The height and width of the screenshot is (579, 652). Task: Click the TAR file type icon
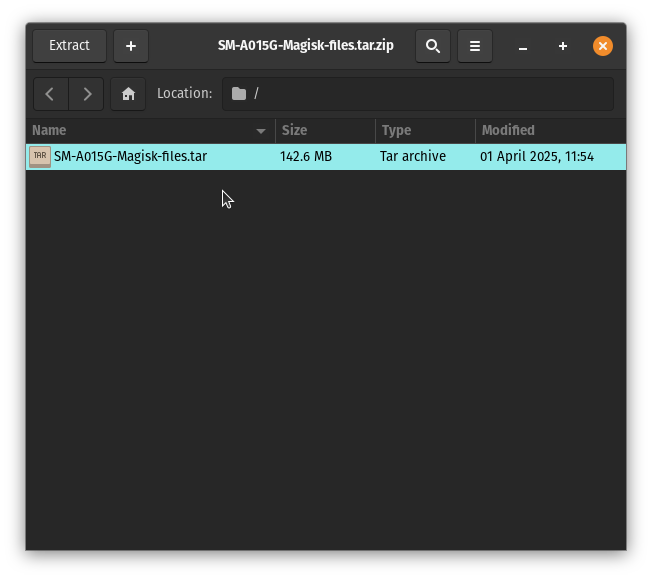coord(40,157)
